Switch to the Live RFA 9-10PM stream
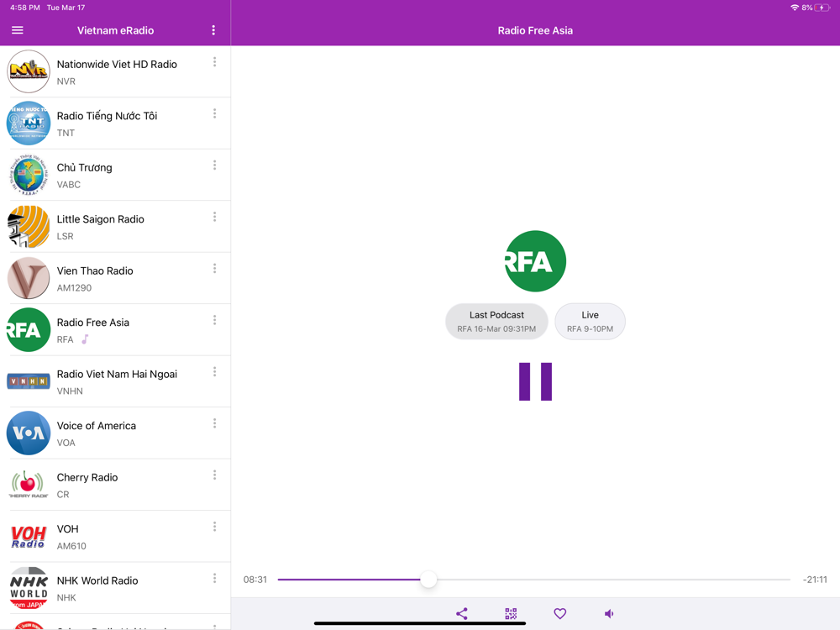 click(590, 322)
